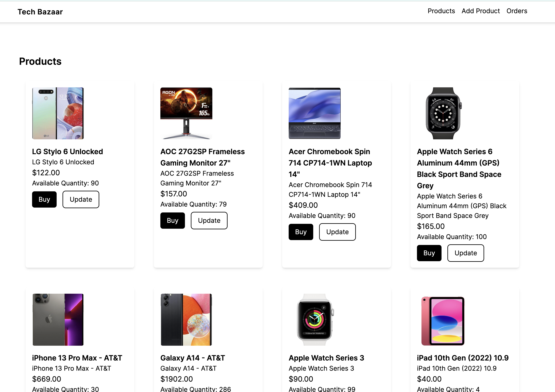Screen dimensions: 555x392
Task: Update the AOC 27G2SP Gaming Monitor listing
Action: (x=209, y=220)
